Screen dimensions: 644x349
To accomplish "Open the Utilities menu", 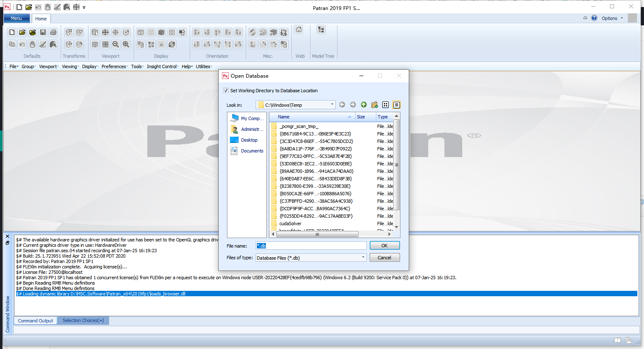I will tap(203, 66).
